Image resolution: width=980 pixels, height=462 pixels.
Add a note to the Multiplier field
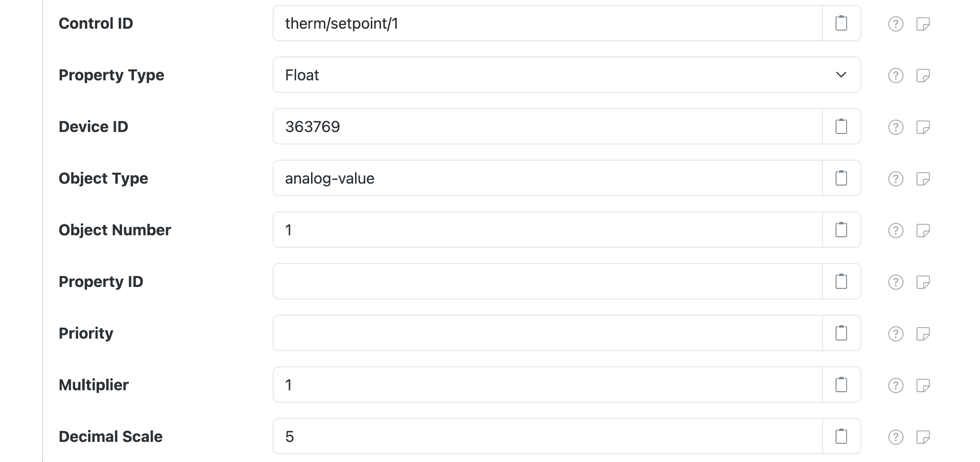[x=924, y=385]
